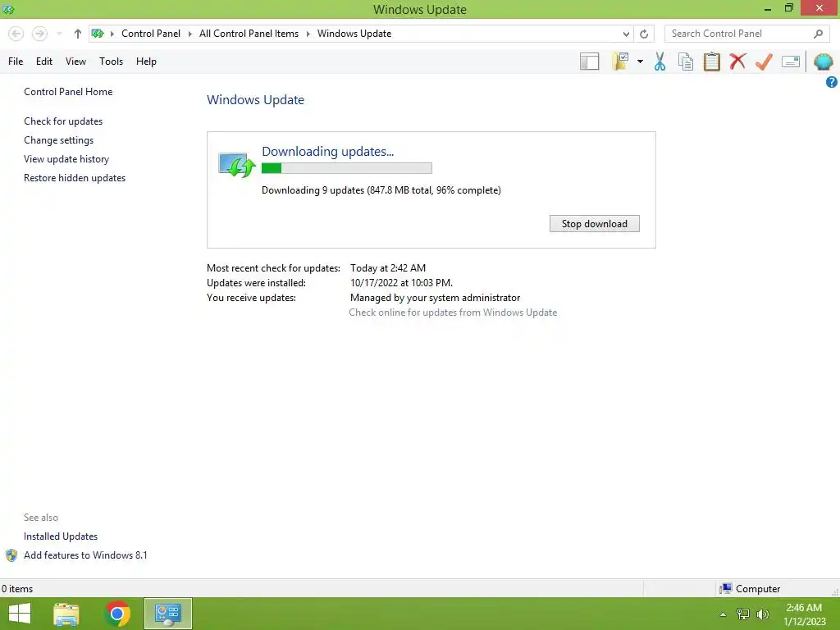This screenshot has height=630, width=840.
Task: Go forward with the Forward arrow
Action: click(x=39, y=34)
